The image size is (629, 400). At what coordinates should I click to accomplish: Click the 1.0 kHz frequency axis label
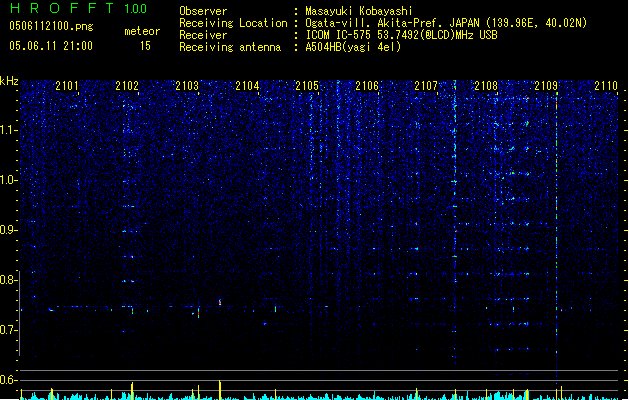coord(8,180)
